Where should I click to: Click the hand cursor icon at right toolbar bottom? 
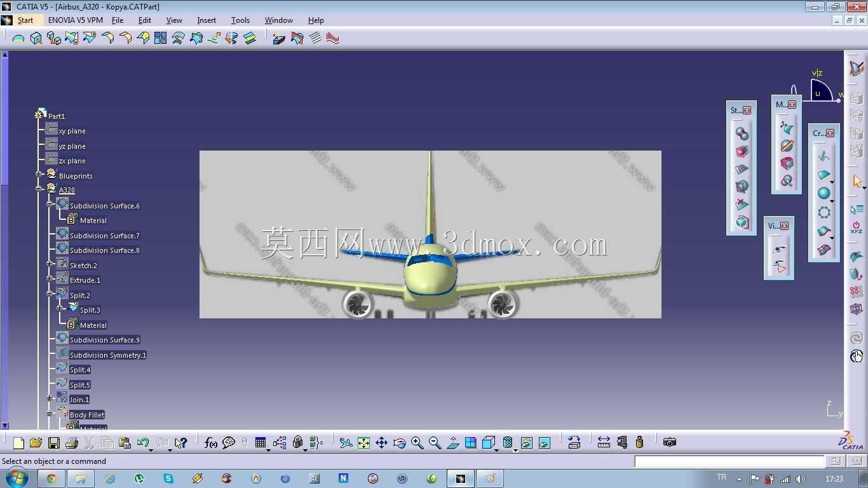[857, 356]
